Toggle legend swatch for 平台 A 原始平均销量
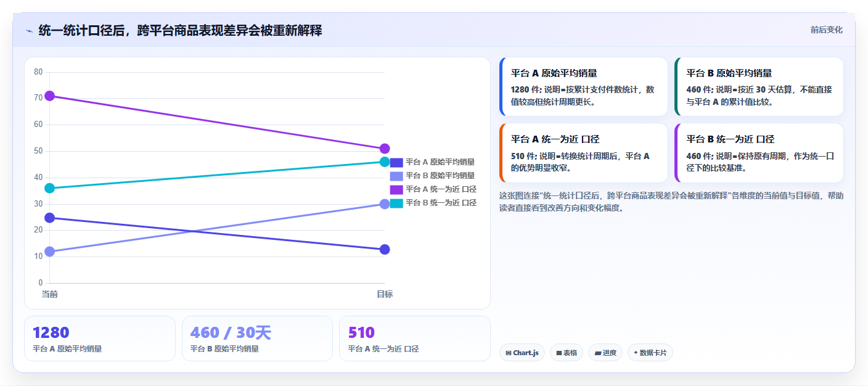The height and width of the screenshot is (386, 868). click(396, 162)
